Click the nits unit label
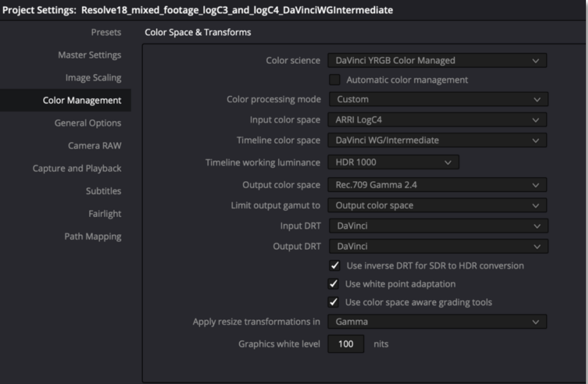 [381, 344]
